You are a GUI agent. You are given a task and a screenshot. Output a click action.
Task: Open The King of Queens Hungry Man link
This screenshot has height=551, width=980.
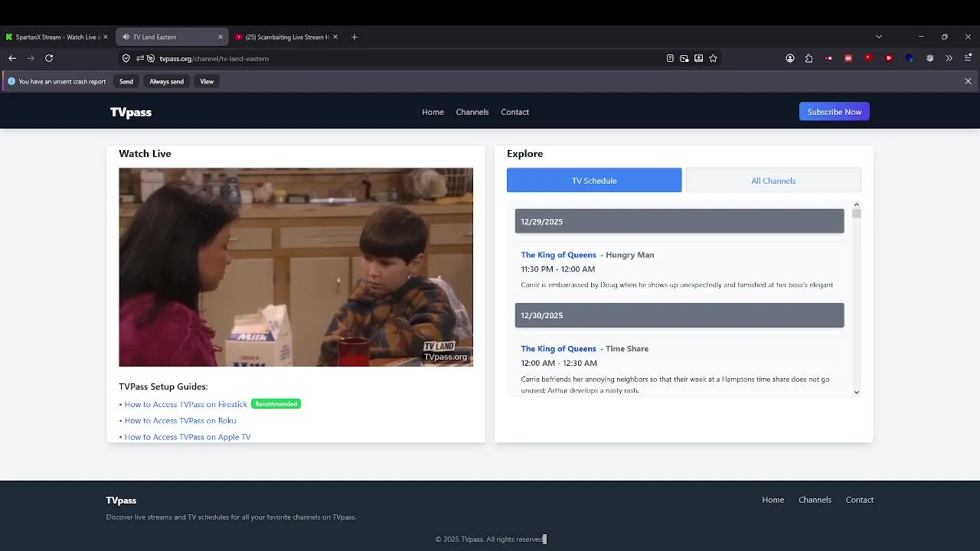pos(558,255)
